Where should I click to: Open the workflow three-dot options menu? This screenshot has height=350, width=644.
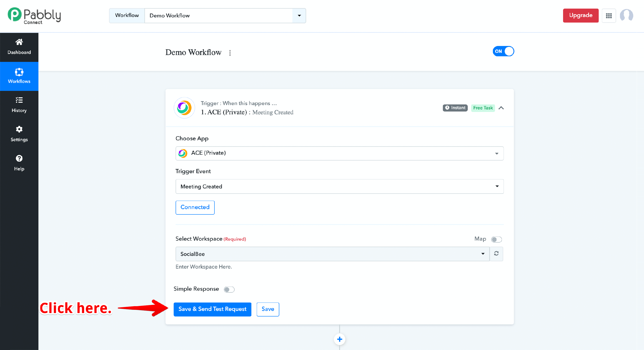pyautogui.click(x=230, y=53)
